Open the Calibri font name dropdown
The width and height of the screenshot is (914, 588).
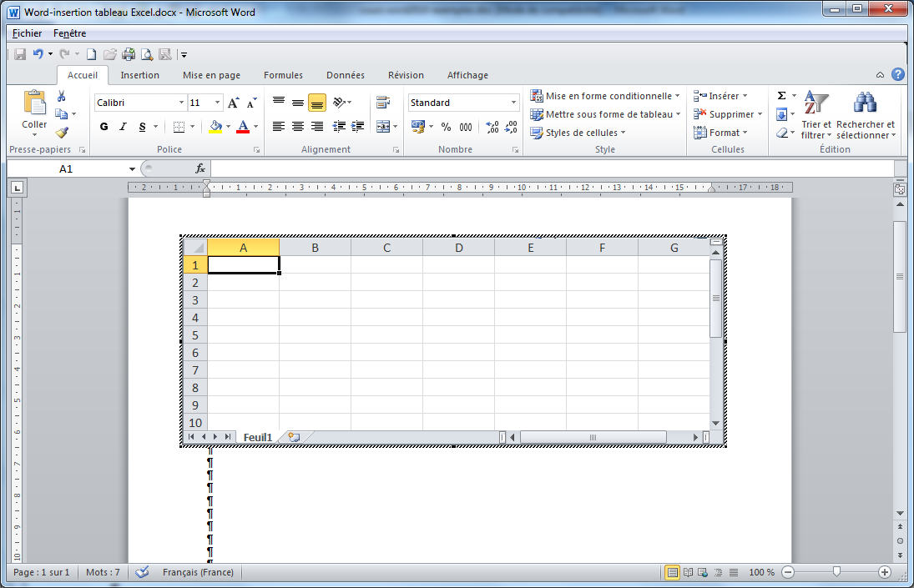pos(181,103)
